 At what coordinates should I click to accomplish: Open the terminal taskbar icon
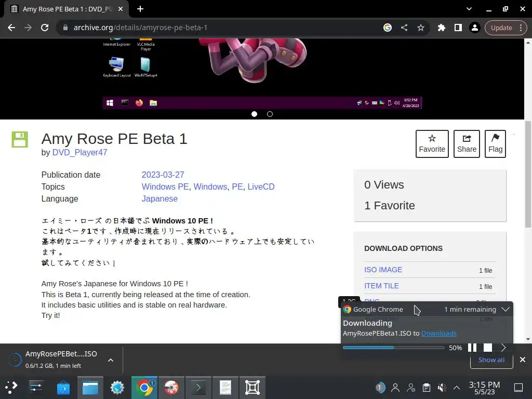pyautogui.click(x=198, y=387)
